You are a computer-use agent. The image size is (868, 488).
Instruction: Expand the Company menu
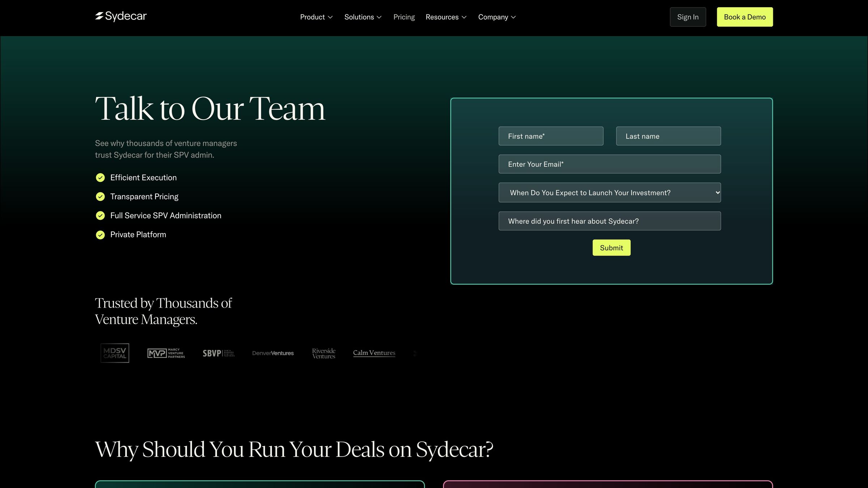point(497,17)
